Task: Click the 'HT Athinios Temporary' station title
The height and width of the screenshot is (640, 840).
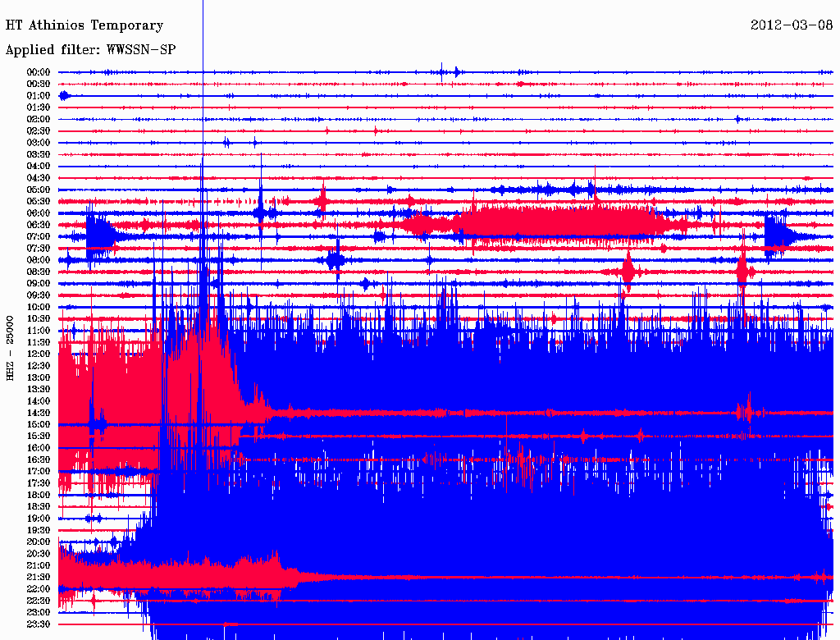Action: (84, 25)
